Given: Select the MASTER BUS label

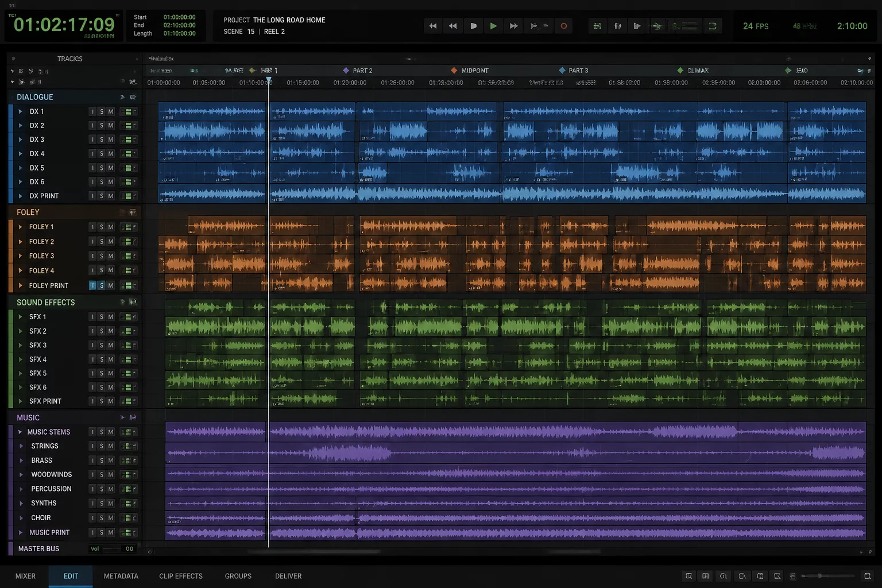Looking at the screenshot, I should point(38,548).
